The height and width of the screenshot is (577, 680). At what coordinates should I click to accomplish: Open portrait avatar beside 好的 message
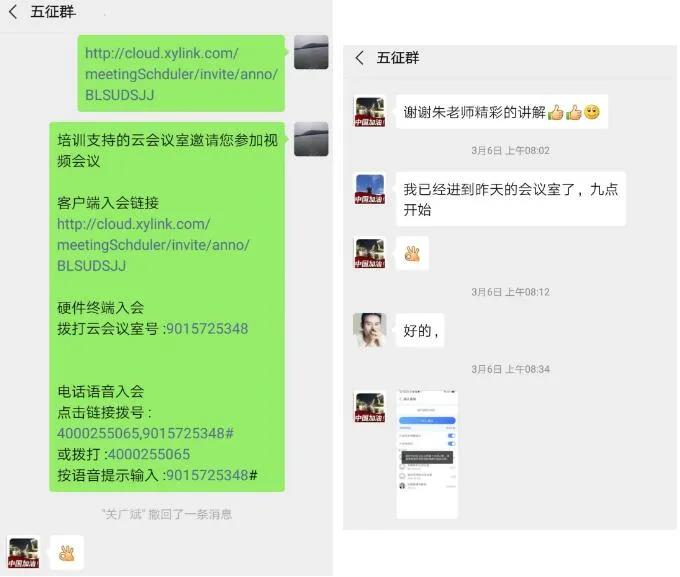click(369, 330)
